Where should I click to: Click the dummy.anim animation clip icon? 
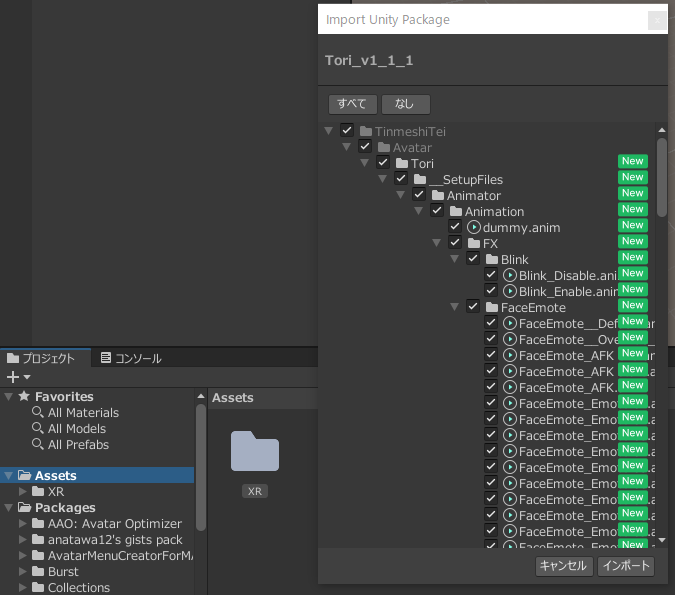point(474,227)
